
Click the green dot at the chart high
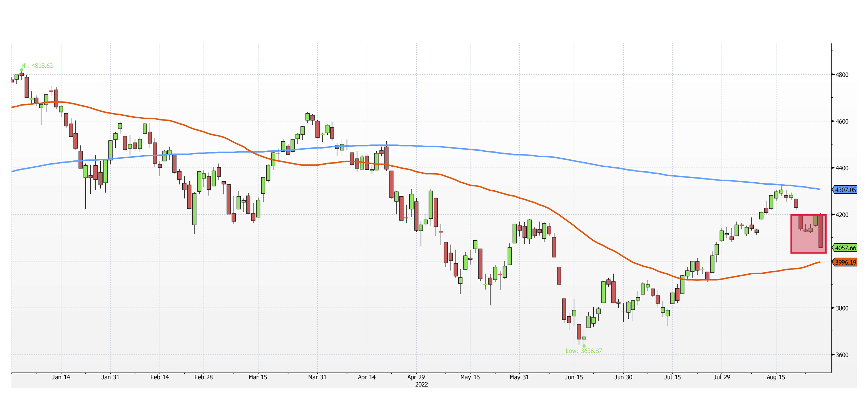coord(22,70)
